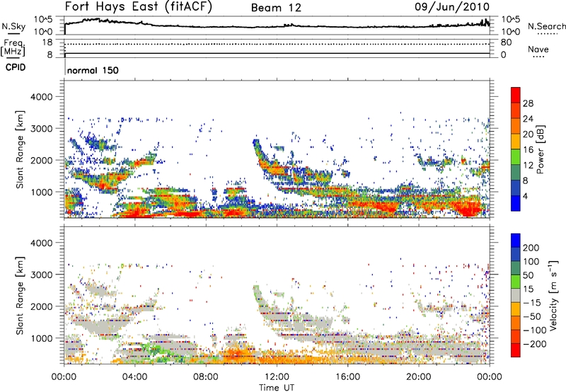The height and width of the screenshot is (392, 566).
Task: Click the 'normal 150' CPID text
Action: [93, 70]
